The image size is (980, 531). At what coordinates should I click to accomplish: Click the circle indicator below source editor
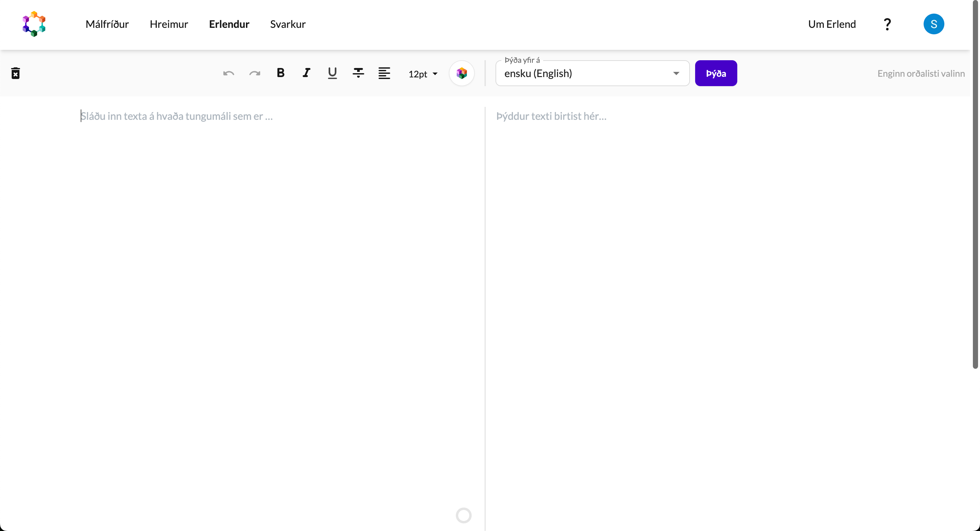coord(463,515)
